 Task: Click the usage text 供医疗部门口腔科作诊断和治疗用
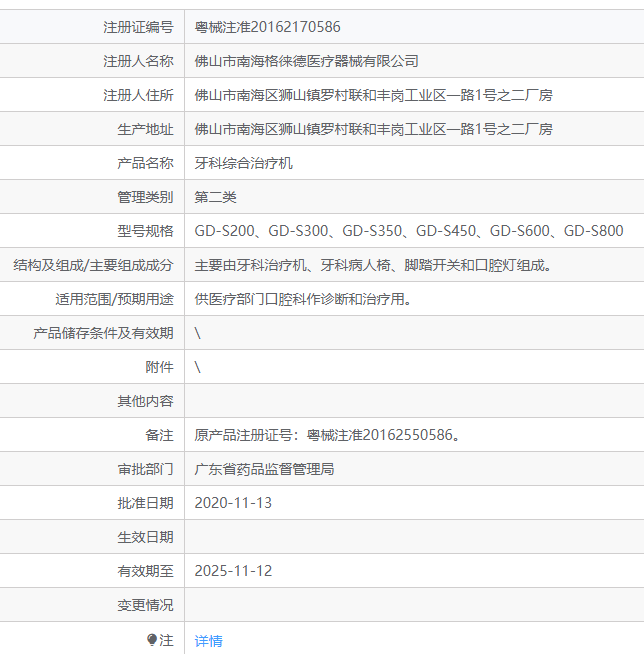coord(304,299)
